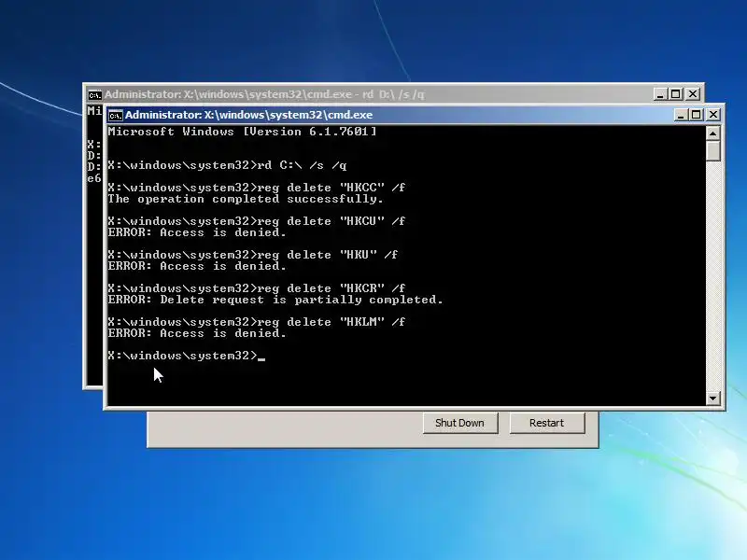Minimize the background rd D:\ cmd window
The image size is (747, 560).
click(660, 94)
